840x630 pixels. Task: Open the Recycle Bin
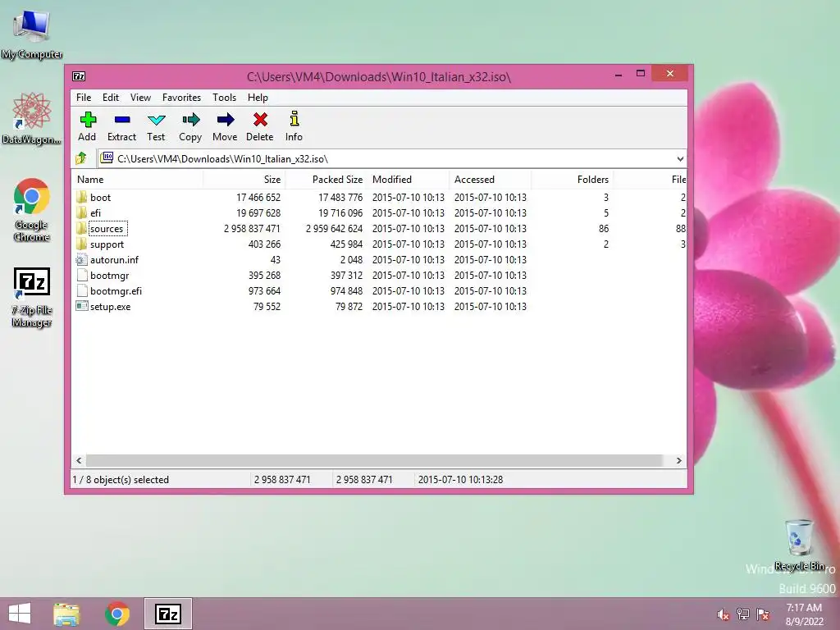(799, 545)
